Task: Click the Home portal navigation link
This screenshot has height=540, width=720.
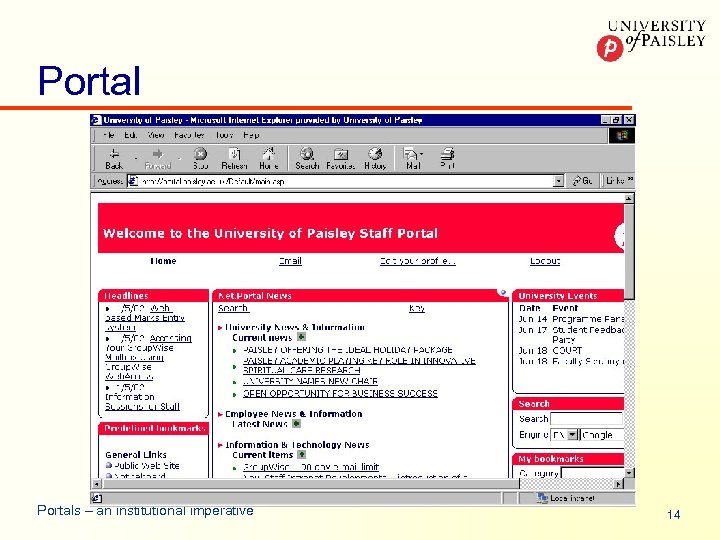Action: (x=163, y=261)
